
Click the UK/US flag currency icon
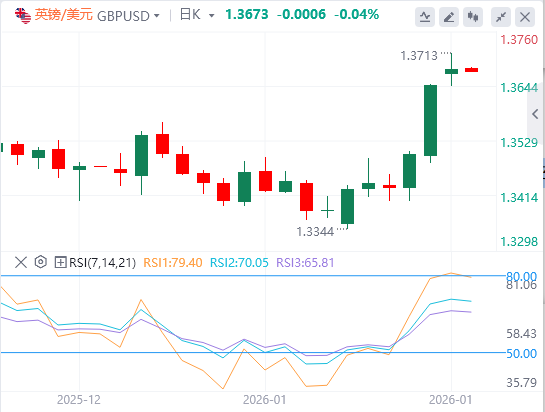(23, 16)
